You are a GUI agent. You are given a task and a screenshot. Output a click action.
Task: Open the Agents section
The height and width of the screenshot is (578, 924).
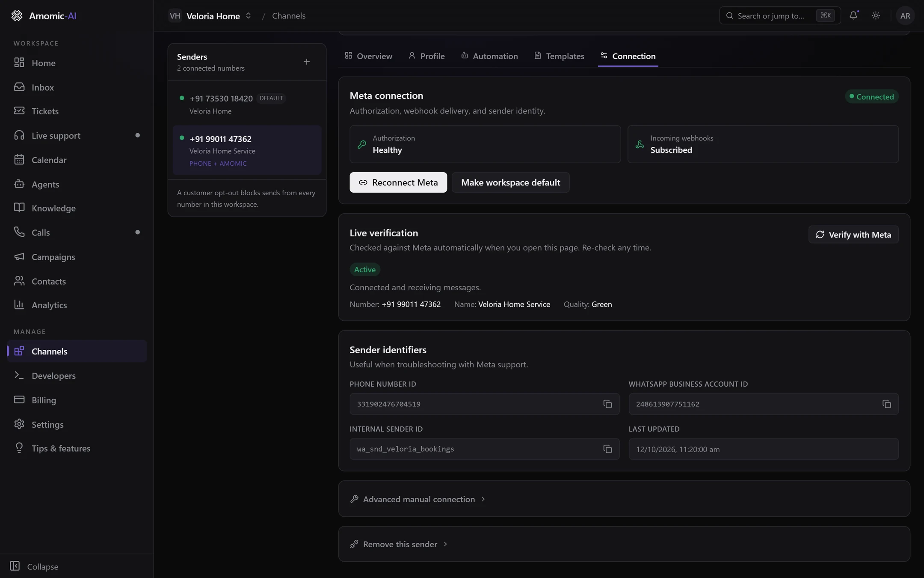[77, 184]
